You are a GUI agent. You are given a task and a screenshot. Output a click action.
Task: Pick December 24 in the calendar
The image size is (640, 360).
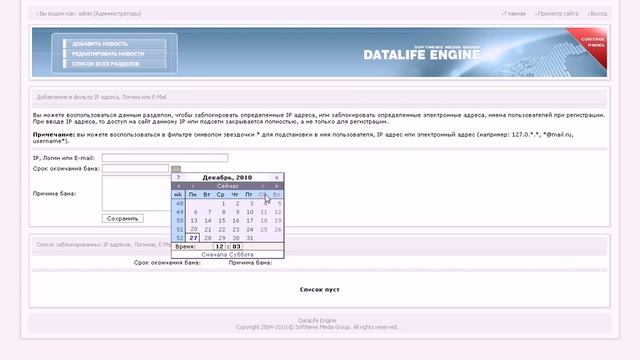tap(249, 229)
